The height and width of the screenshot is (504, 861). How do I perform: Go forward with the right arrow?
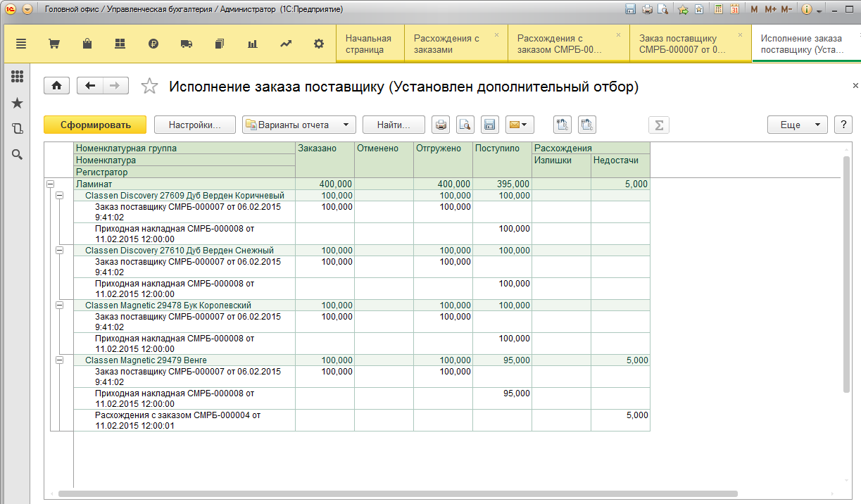pyautogui.click(x=115, y=85)
